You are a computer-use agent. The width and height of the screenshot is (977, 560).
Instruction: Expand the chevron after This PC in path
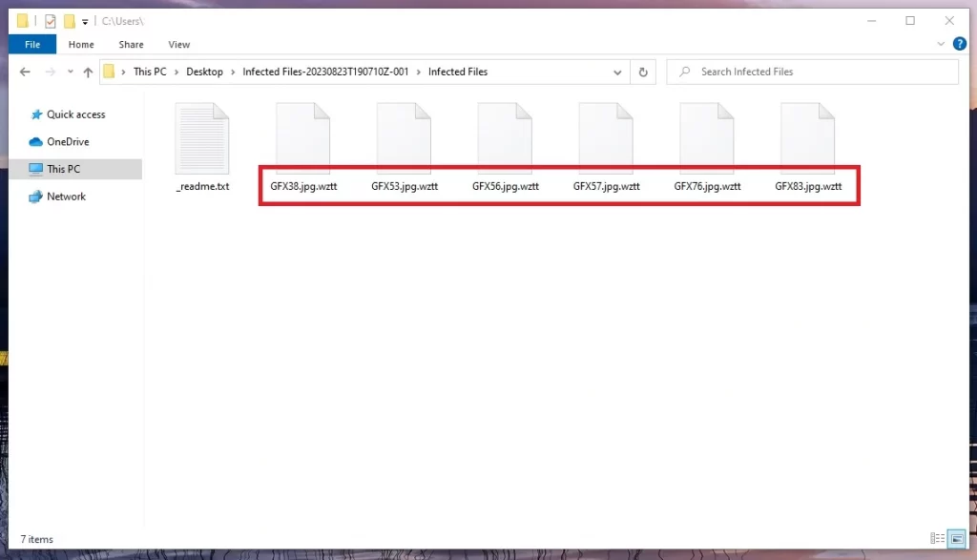(177, 73)
